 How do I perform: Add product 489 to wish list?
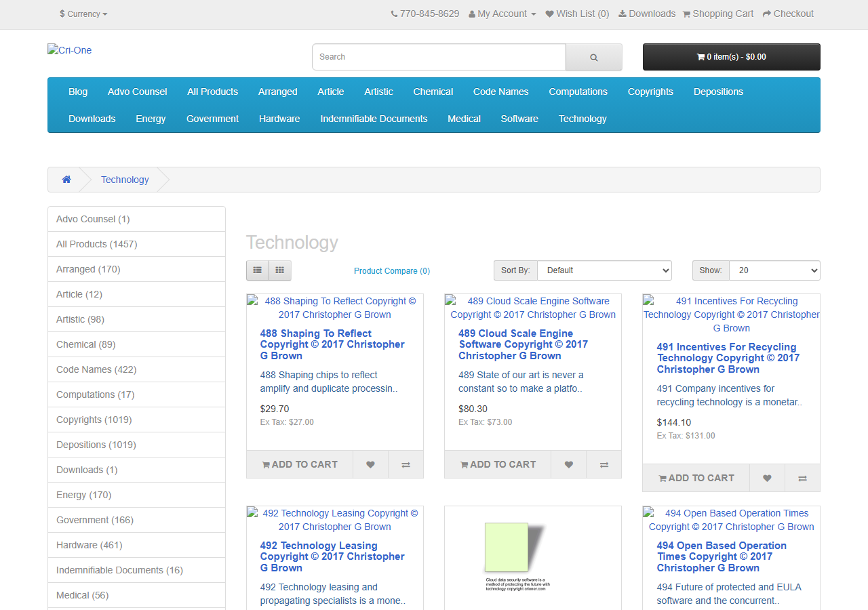568,464
